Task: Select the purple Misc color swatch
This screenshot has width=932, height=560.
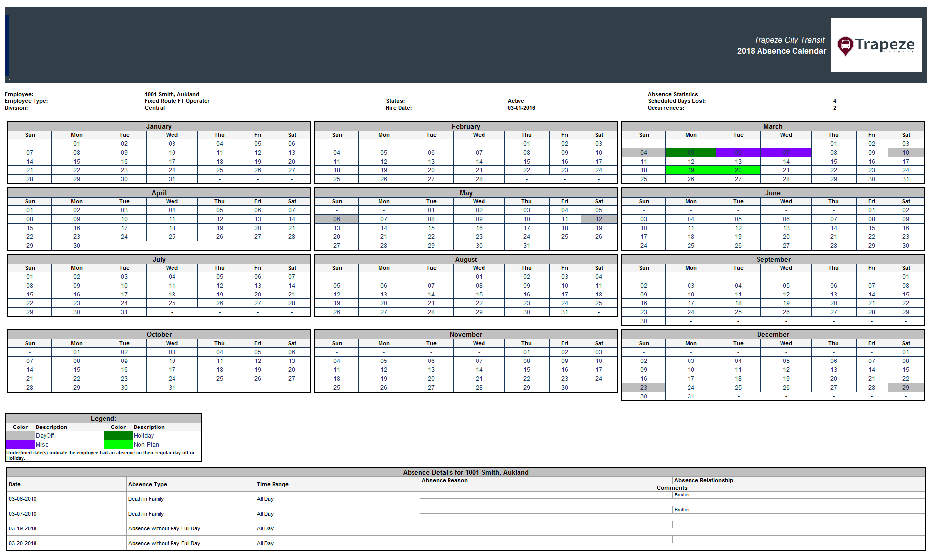Action: coord(20,444)
